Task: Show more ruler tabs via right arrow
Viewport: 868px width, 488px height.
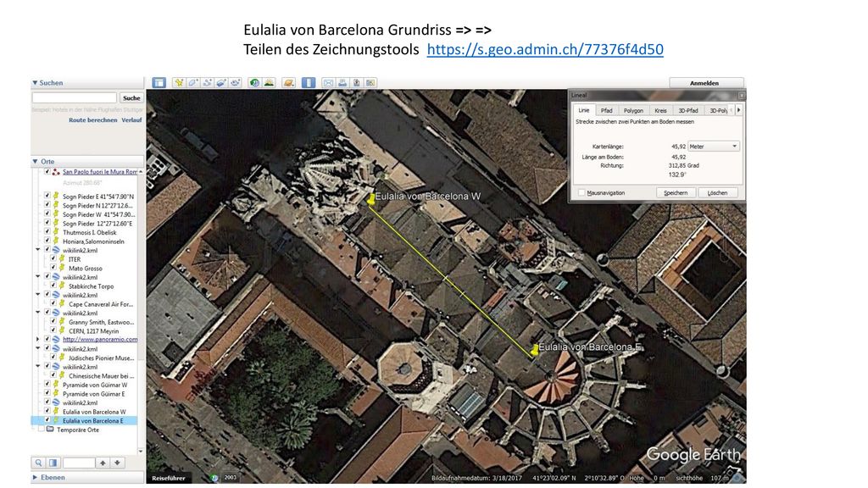Action: (738, 110)
